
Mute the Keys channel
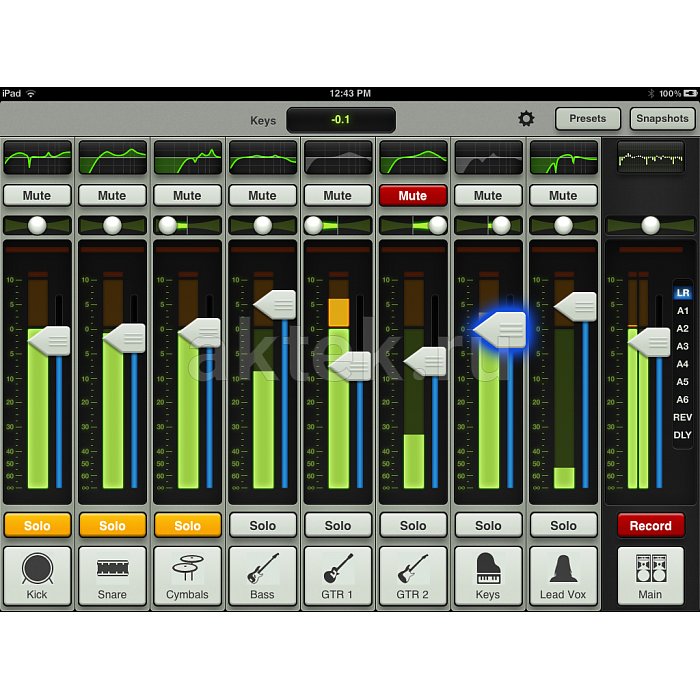point(488,196)
